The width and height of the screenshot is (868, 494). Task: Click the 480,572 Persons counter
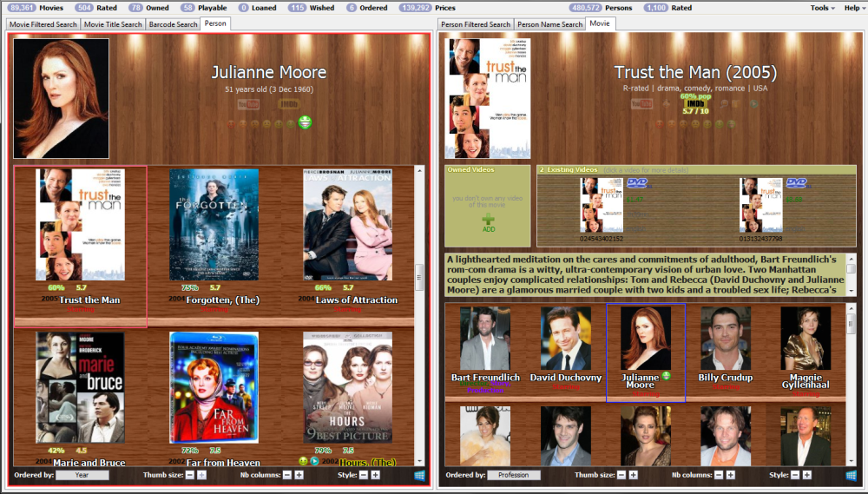click(x=601, y=8)
